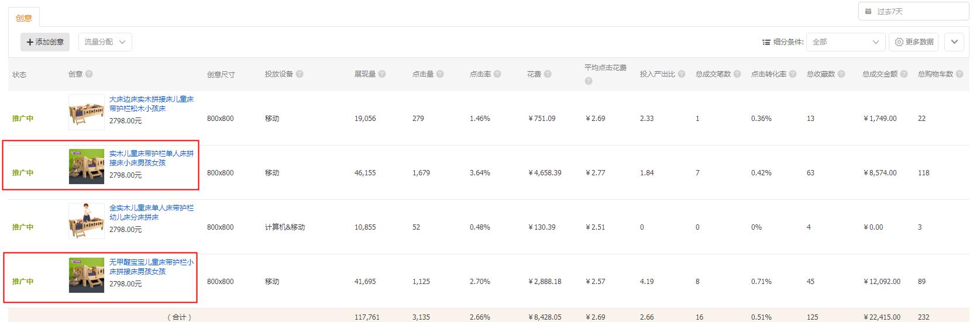The height and width of the screenshot is (322, 980).
Task: Click the conversion rate value 0.71%
Action: [761, 282]
